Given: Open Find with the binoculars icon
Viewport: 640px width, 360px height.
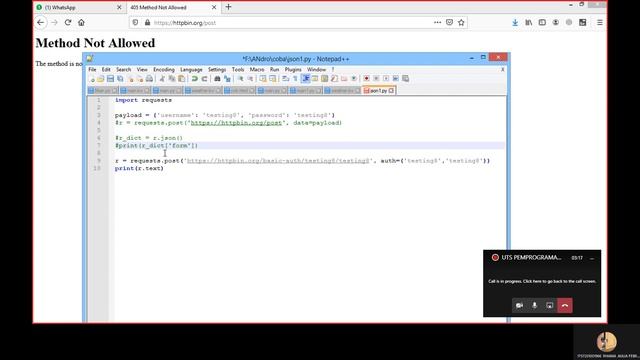Looking at the screenshot, I should point(217,78).
